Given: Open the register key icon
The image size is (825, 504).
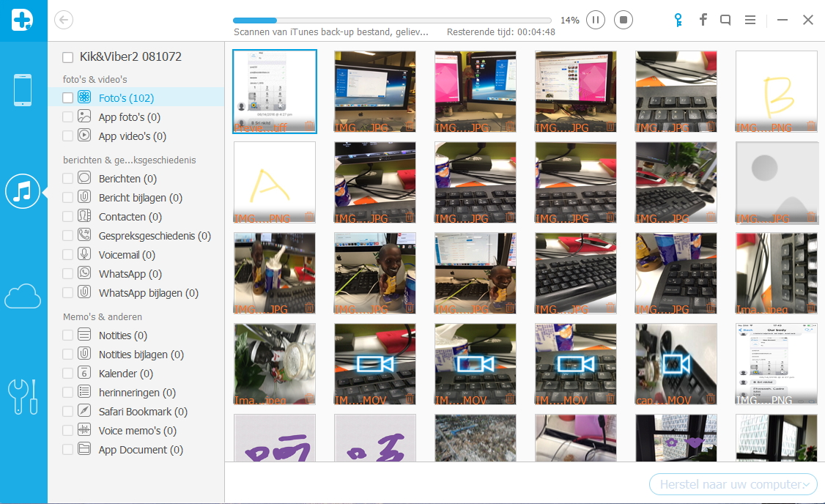Looking at the screenshot, I should click(x=678, y=20).
